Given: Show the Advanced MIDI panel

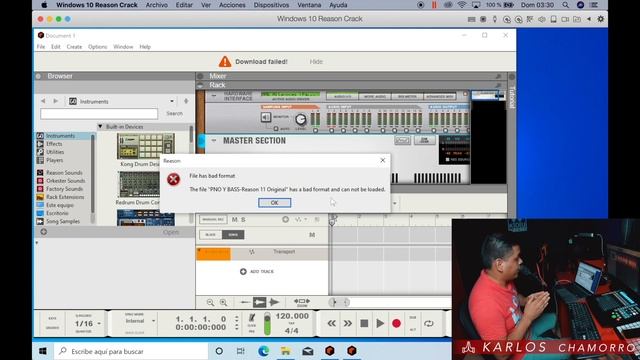Looking at the screenshot, I should (x=440, y=96).
